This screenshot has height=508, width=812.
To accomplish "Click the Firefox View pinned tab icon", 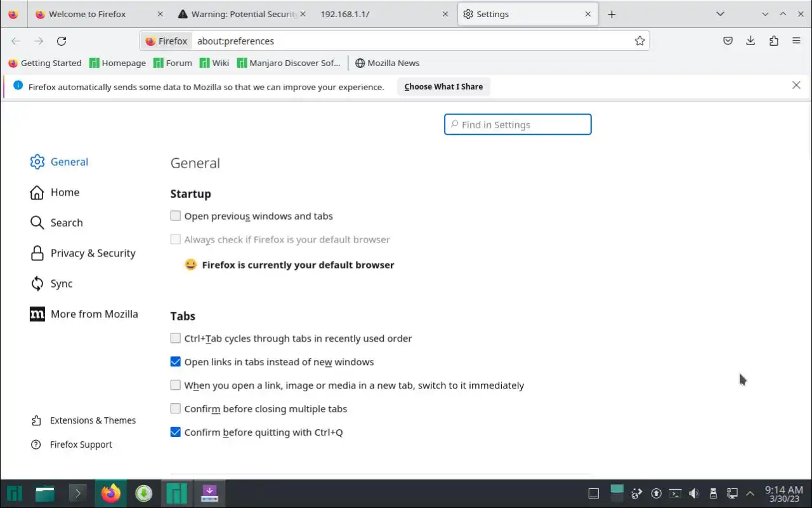I will pos(13,14).
